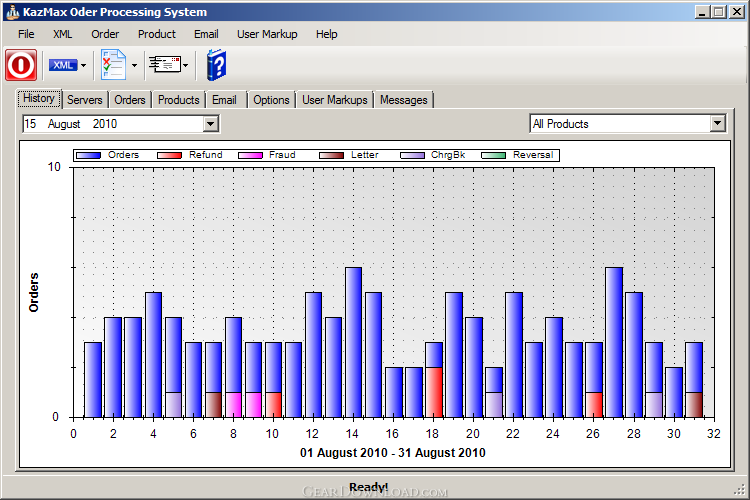The height and width of the screenshot is (500, 750).
Task: Click the blue XML toolbar icon
Action: tap(63, 65)
